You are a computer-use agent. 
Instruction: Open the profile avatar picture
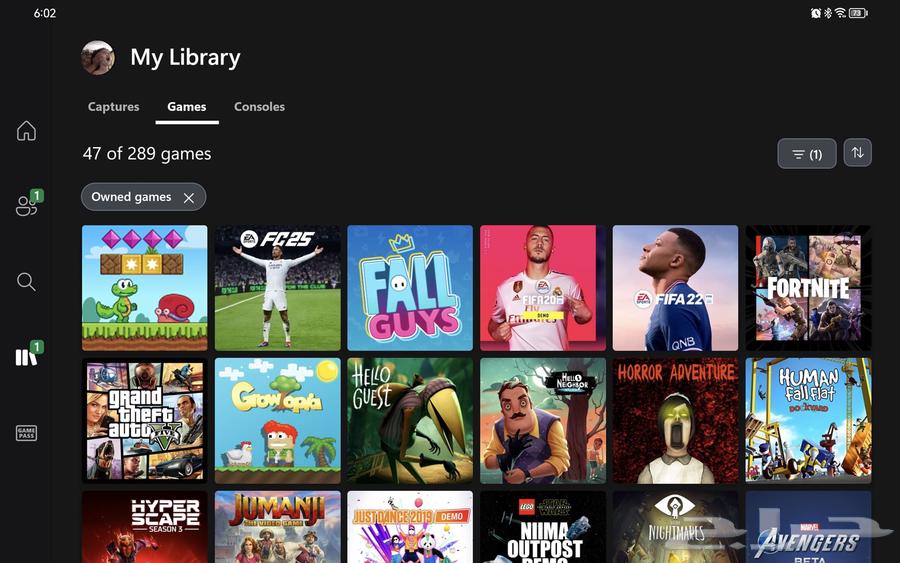tap(98, 57)
